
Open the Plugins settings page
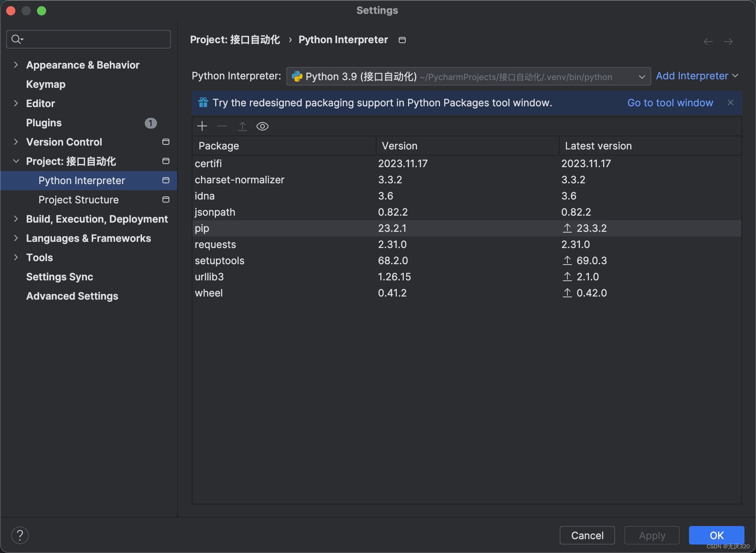44,122
